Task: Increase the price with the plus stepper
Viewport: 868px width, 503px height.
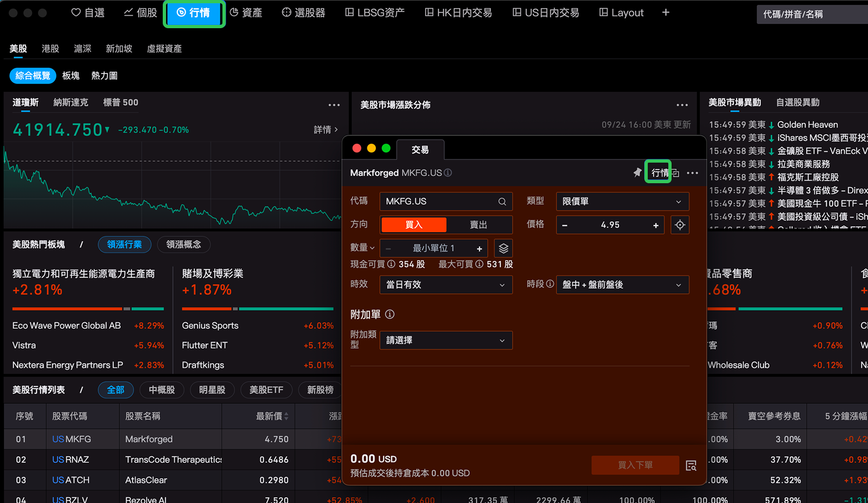Action: pyautogui.click(x=655, y=225)
